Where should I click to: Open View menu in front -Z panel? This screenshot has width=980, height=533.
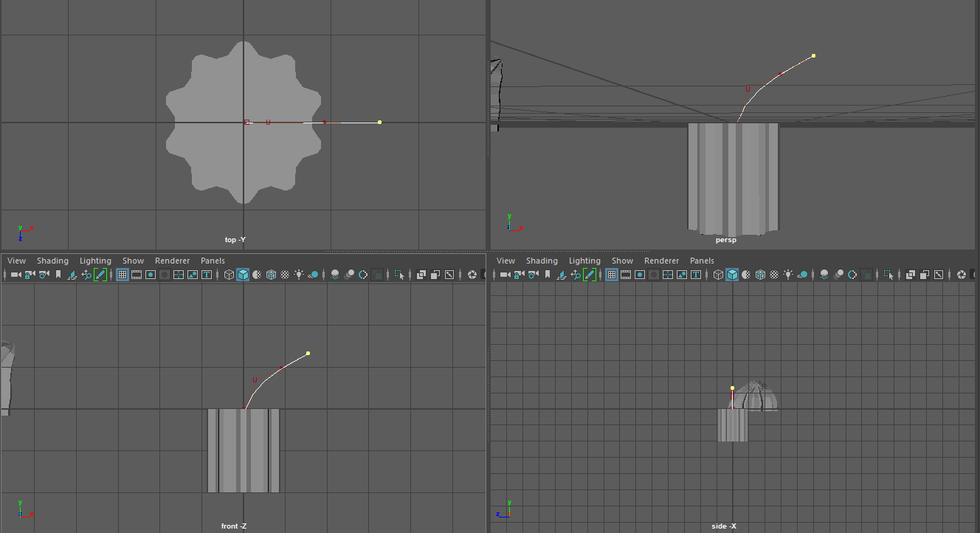pos(17,261)
